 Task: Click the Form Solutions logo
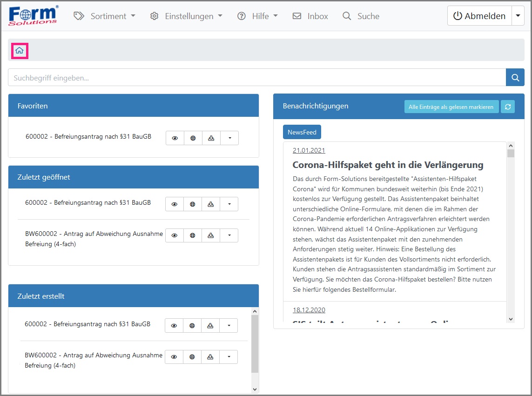33,16
